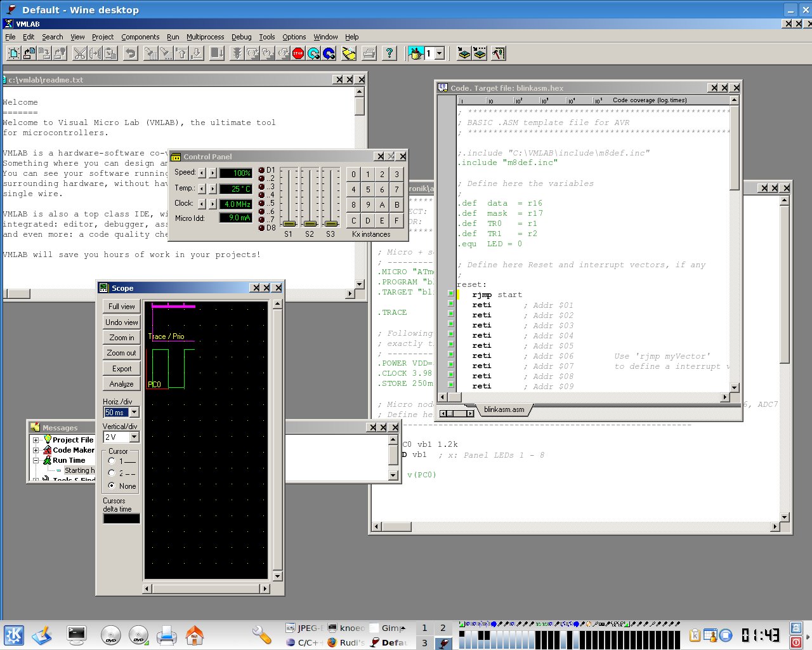Click the red power icon in tray

click(x=796, y=642)
